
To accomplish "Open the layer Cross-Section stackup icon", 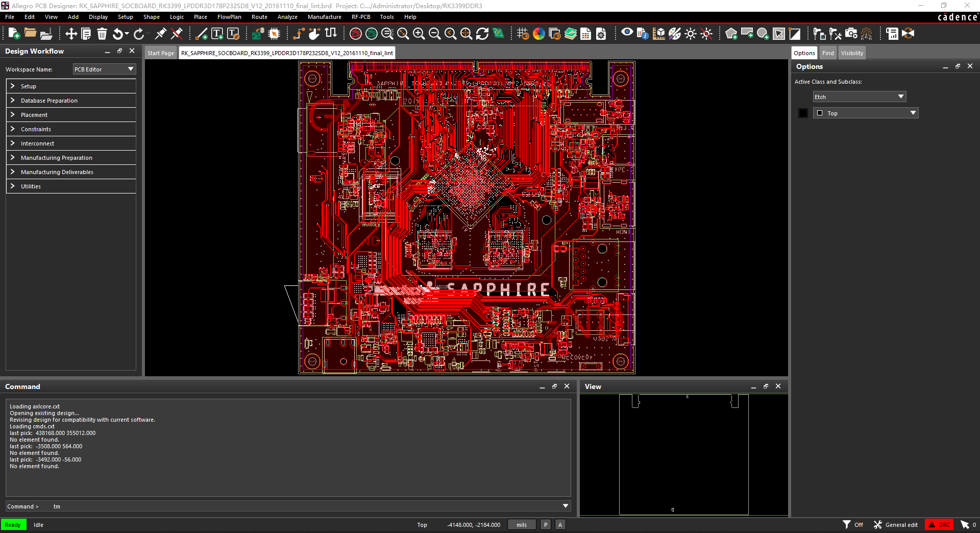I will [570, 34].
